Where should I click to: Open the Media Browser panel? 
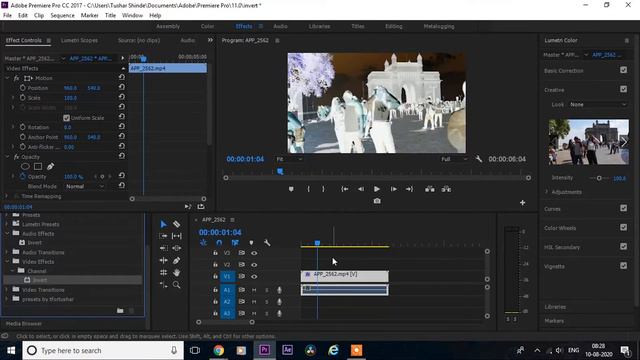(x=24, y=324)
